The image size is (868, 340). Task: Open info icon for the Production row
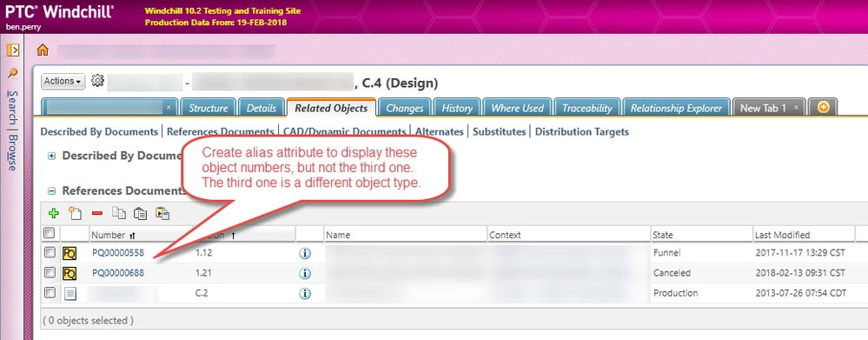[304, 294]
